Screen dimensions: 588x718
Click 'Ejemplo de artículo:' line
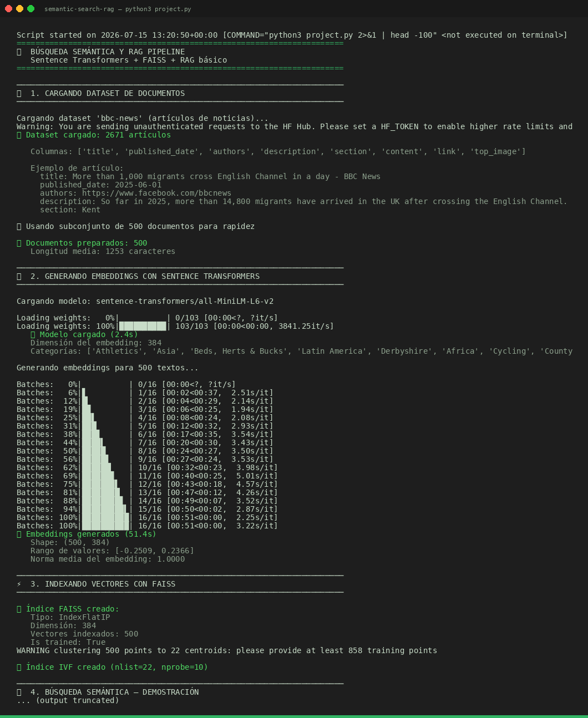tap(77, 168)
